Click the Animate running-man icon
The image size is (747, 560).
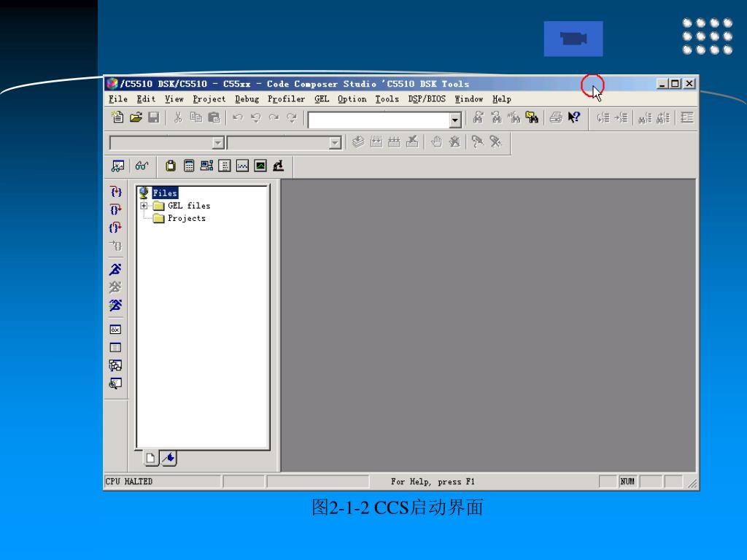tap(115, 306)
